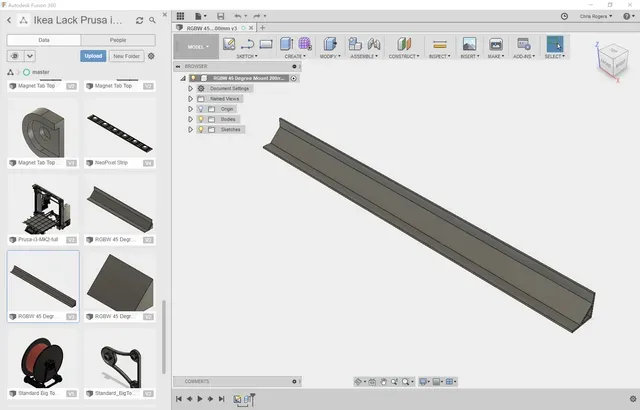This screenshot has height=410, width=640.
Task: Click the Pan hand icon
Action: (383, 382)
